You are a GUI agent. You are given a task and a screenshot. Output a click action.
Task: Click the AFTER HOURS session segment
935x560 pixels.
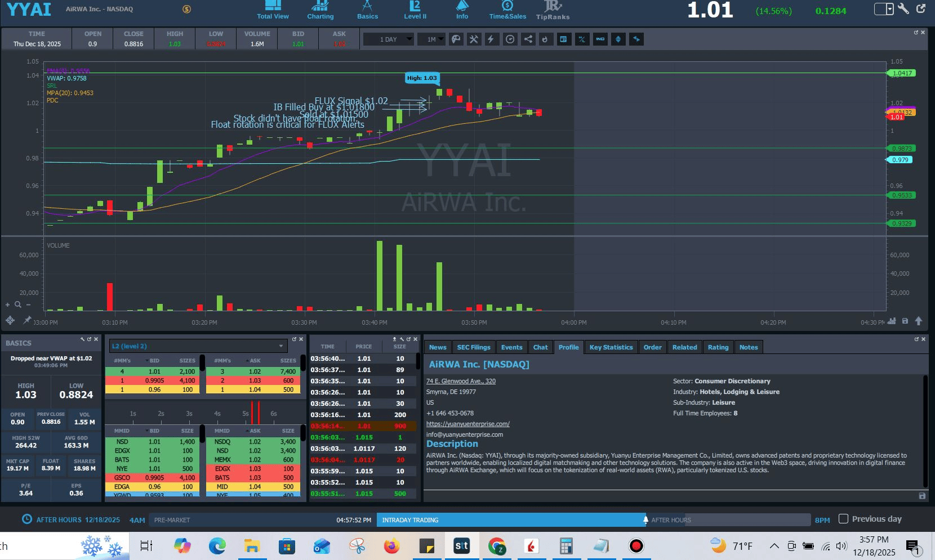coord(729,520)
